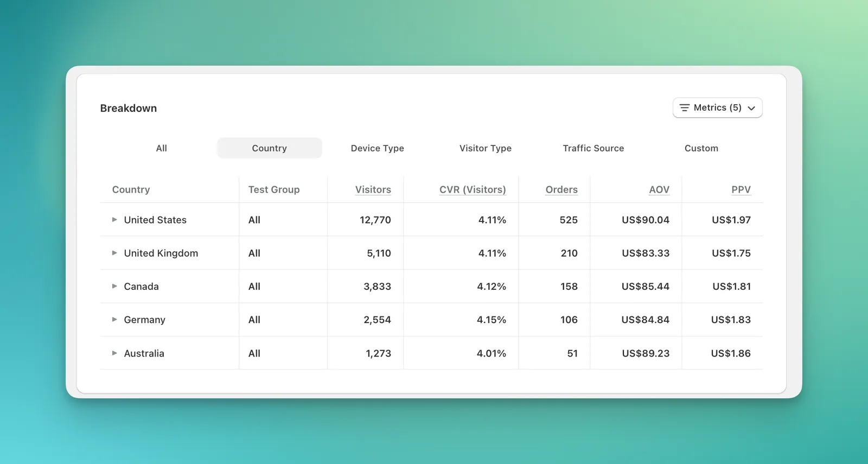Click the Orders column header
The width and height of the screenshot is (868, 464).
(x=561, y=189)
